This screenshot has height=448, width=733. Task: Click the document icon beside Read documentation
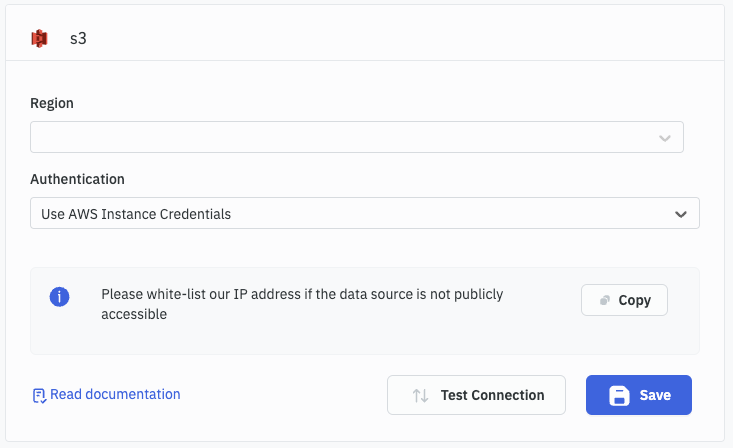point(39,395)
